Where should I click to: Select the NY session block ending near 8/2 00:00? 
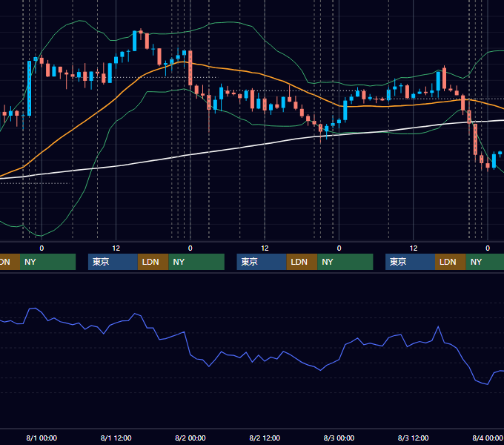coord(196,262)
